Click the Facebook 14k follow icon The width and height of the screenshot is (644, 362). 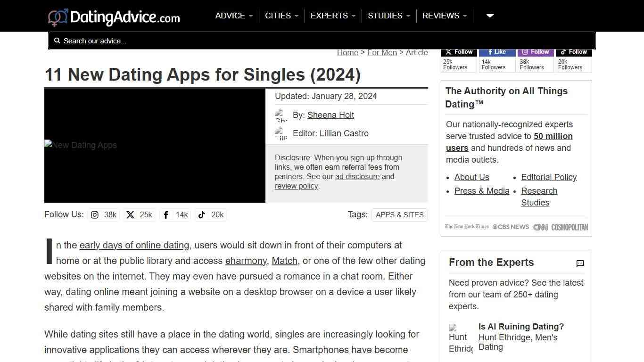tap(166, 215)
